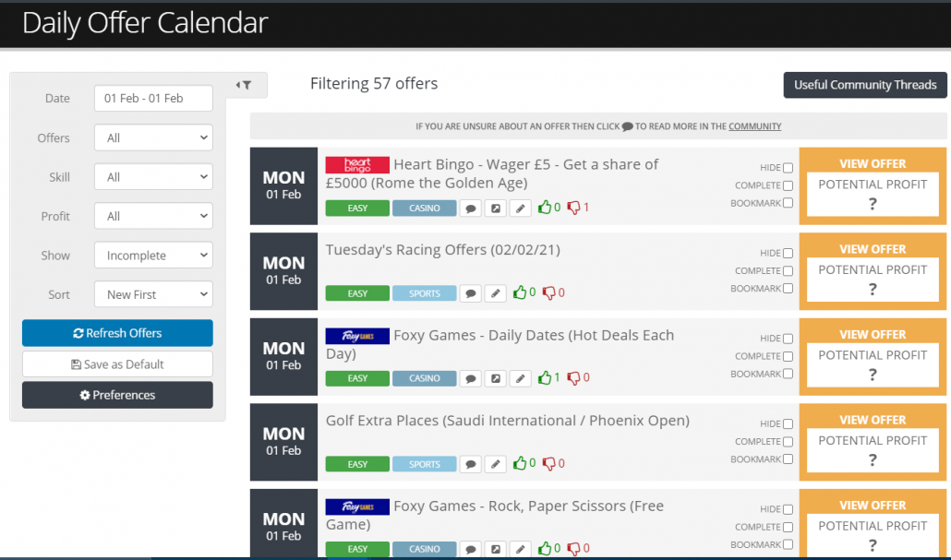Open external link icon for Heart Bingo offer
The height and width of the screenshot is (560, 951).
496,209
